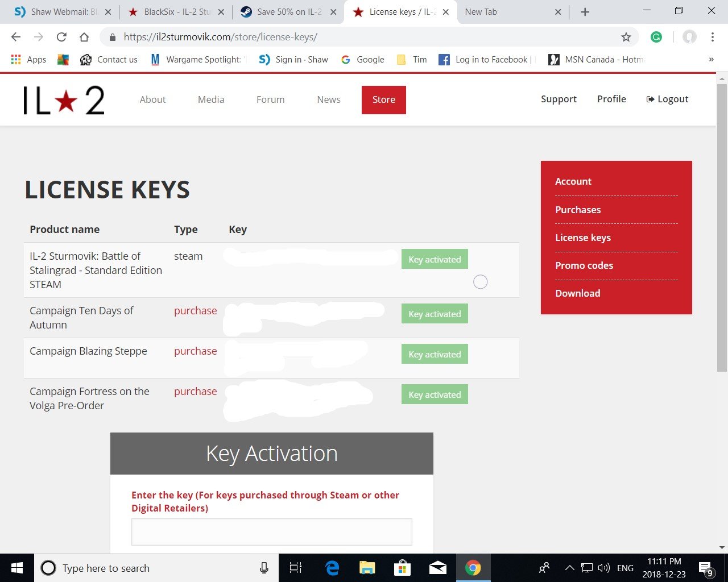Switch to the Save 50% on IL-2 tab
This screenshot has height=582, width=728.
tap(287, 12)
